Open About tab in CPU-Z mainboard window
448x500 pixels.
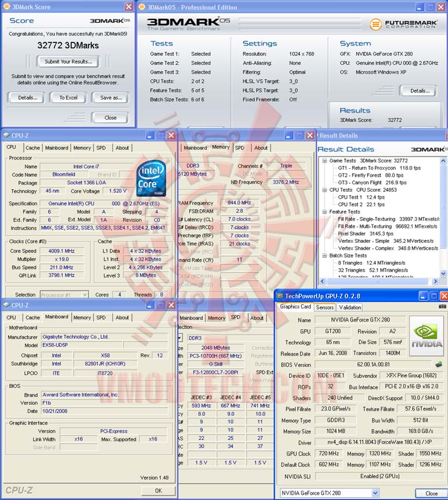(122, 317)
